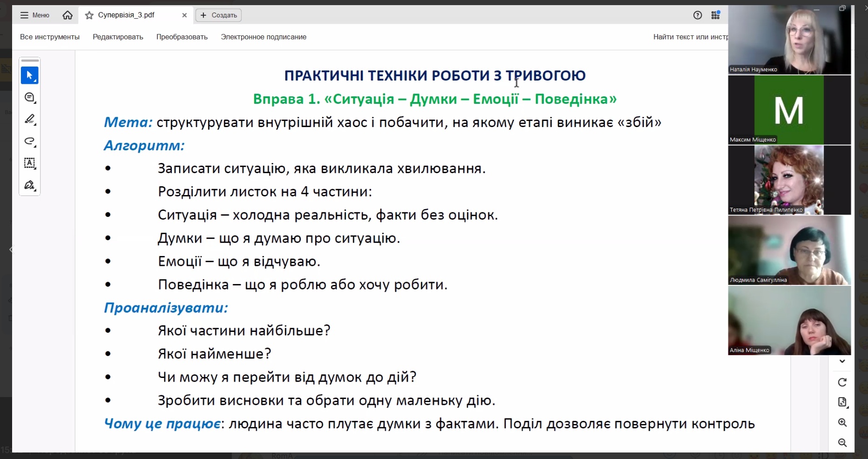Open the Все инструменты menu
The height and width of the screenshot is (459, 868).
50,37
